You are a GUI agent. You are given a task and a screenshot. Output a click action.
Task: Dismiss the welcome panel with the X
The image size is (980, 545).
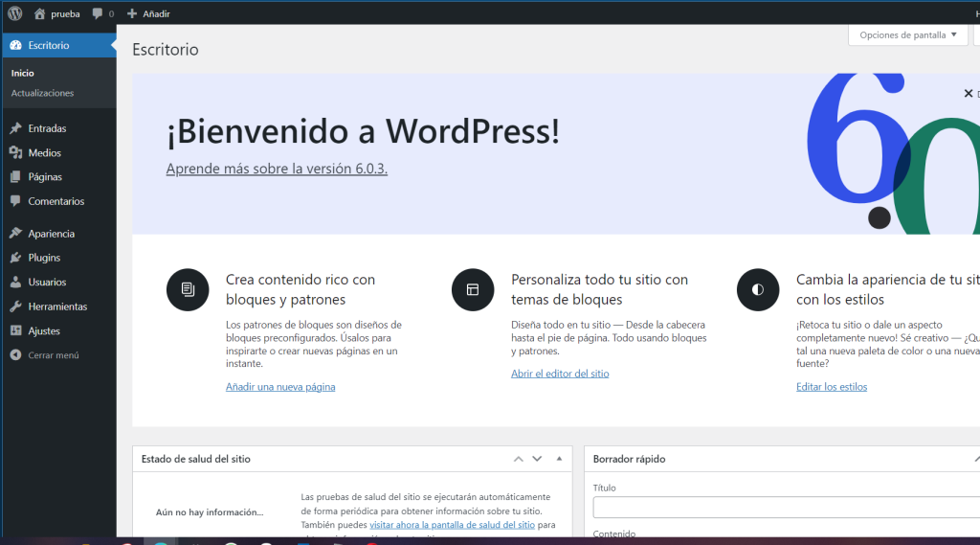pyautogui.click(x=969, y=93)
